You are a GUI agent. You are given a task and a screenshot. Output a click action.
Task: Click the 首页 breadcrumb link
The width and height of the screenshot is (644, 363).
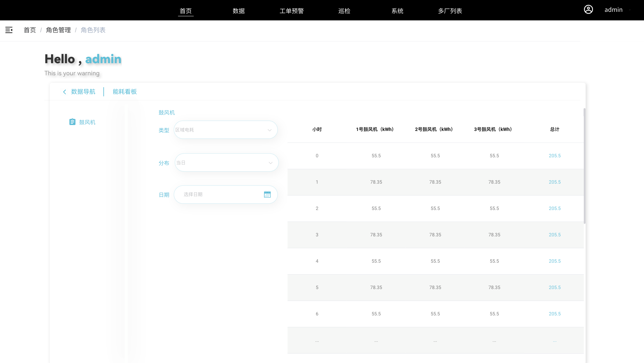pos(30,30)
